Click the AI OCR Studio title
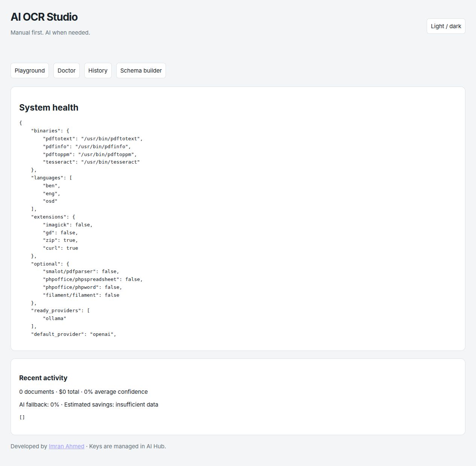Screen dimensions: 476x466 44,17
